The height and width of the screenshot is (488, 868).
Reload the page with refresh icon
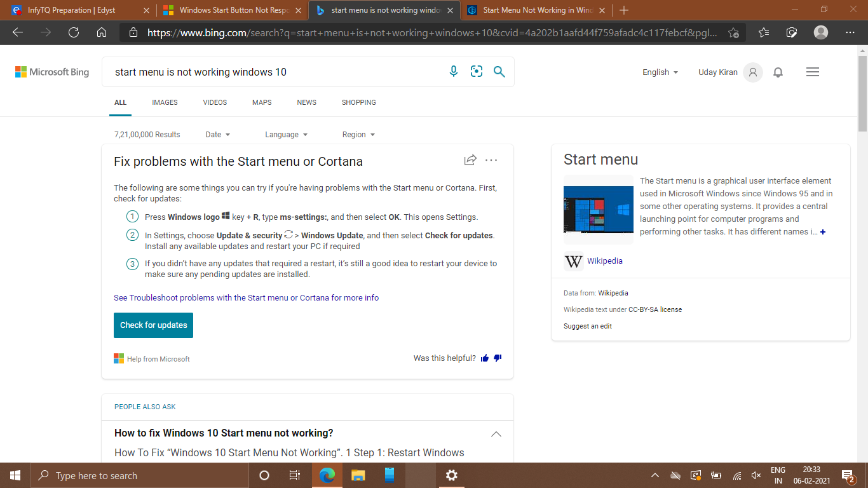[74, 32]
